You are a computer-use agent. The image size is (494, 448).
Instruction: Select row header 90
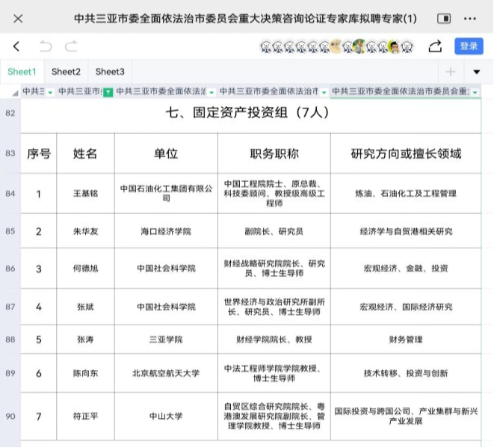[x=10, y=416]
